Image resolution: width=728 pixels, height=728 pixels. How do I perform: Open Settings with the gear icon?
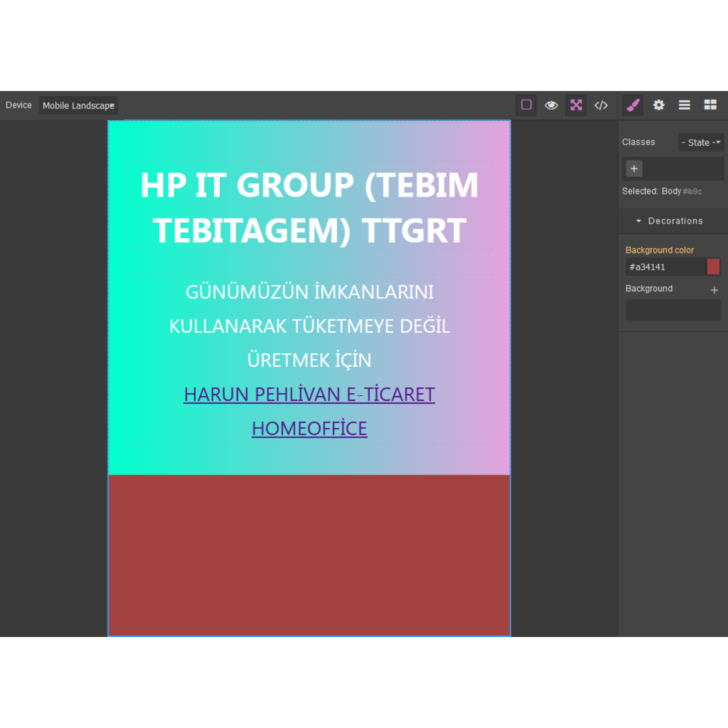pyautogui.click(x=658, y=105)
